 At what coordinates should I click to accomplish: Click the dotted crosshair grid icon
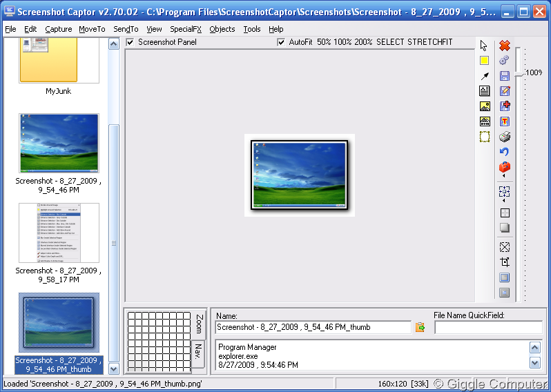click(505, 213)
